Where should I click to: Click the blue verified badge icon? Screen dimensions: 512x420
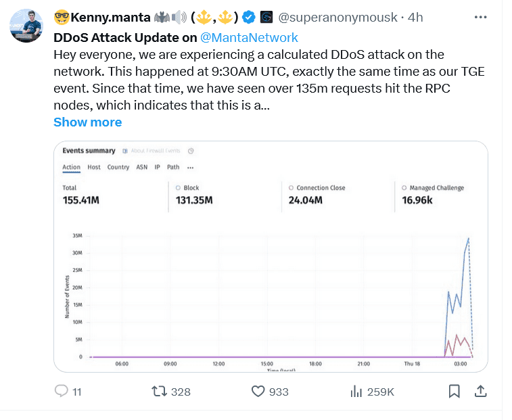coord(248,18)
